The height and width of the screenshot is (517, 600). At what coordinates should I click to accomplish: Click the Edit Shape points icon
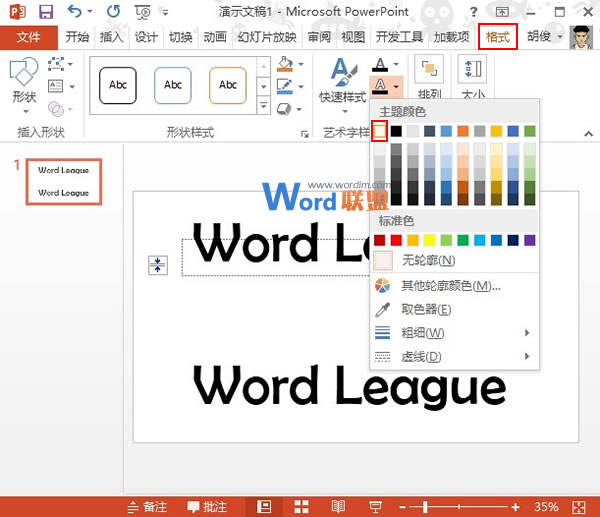click(56, 64)
